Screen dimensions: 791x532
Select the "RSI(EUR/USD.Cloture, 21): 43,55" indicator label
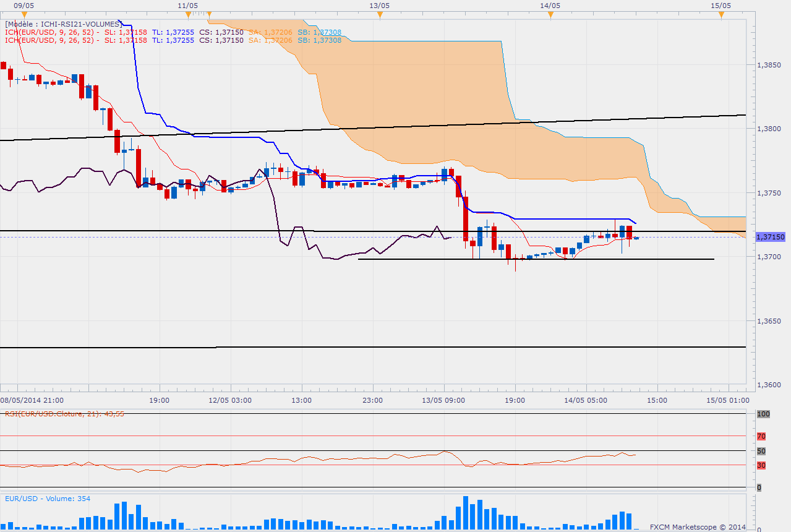coord(64,414)
